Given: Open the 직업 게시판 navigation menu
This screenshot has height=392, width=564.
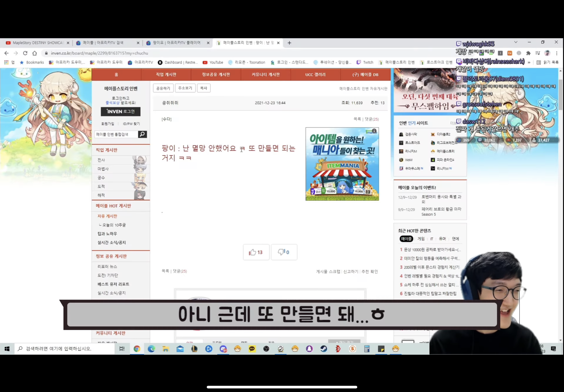Looking at the screenshot, I should click(x=166, y=74).
